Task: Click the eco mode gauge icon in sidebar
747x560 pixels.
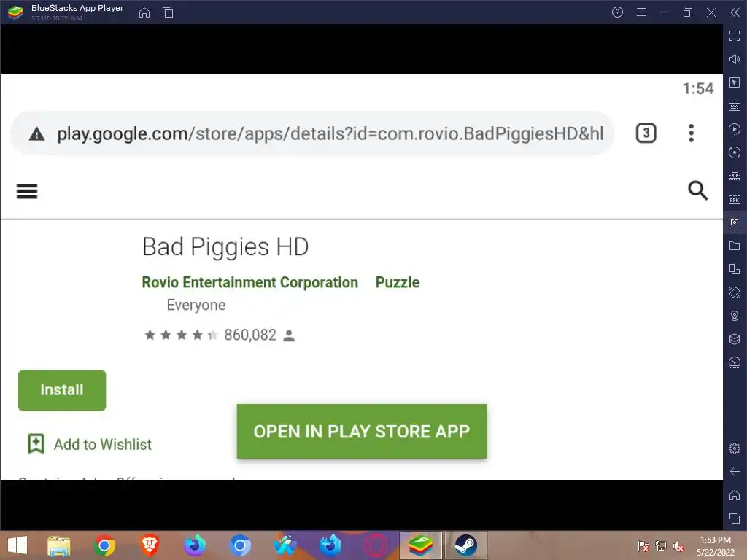Action: [735, 362]
